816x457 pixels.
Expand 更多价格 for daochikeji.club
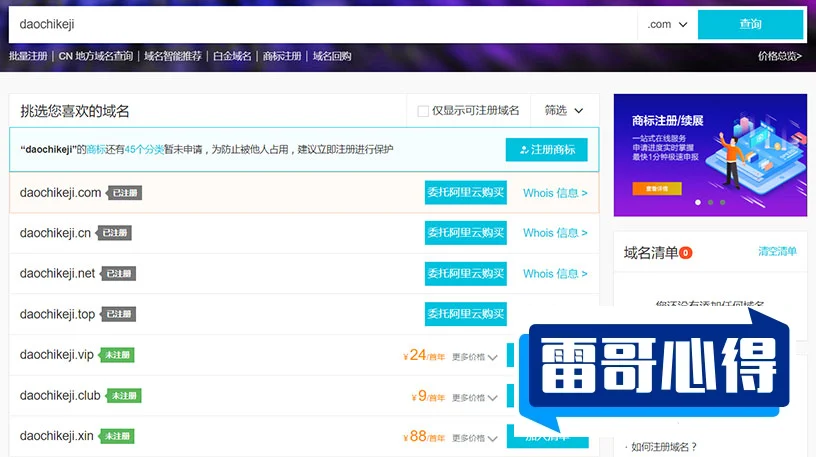pos(475,398)
